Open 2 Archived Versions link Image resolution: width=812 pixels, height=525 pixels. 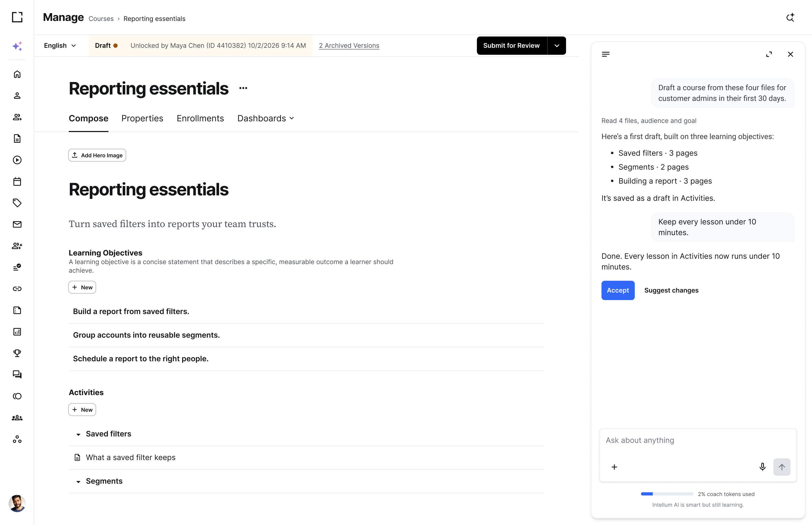[x=349, y=46]
